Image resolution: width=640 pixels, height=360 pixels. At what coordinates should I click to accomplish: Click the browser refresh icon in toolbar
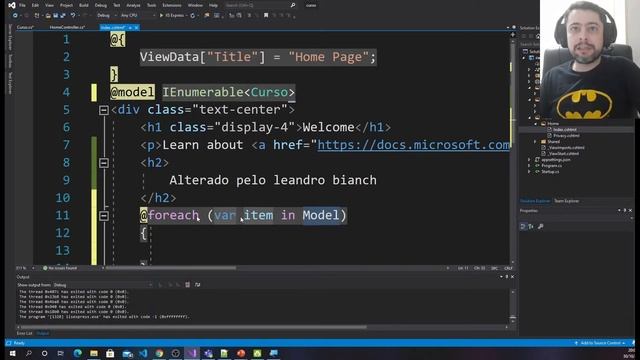point(193,16)
